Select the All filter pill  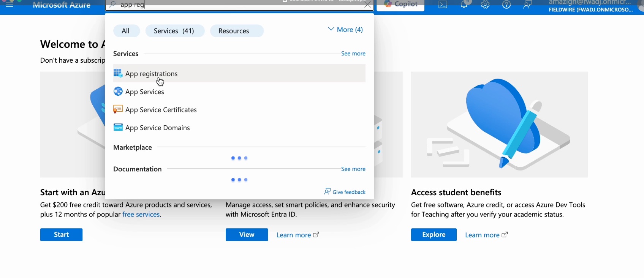pyautogui.click(x=126, y=31)
